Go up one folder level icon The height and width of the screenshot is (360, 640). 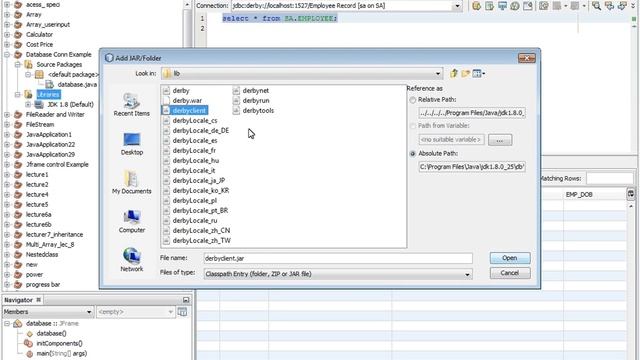[453, 73]
